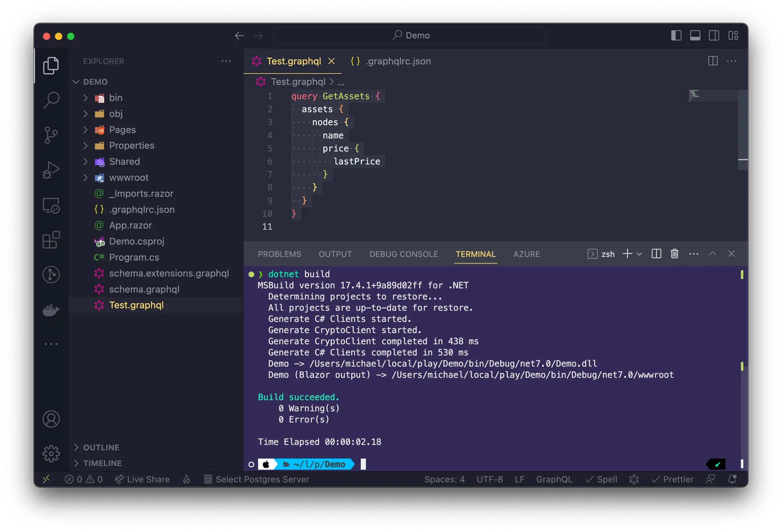Open the launch profile dropdown next to new terminal
Viewport: 782px width, 532px height.
coord(639,253)
